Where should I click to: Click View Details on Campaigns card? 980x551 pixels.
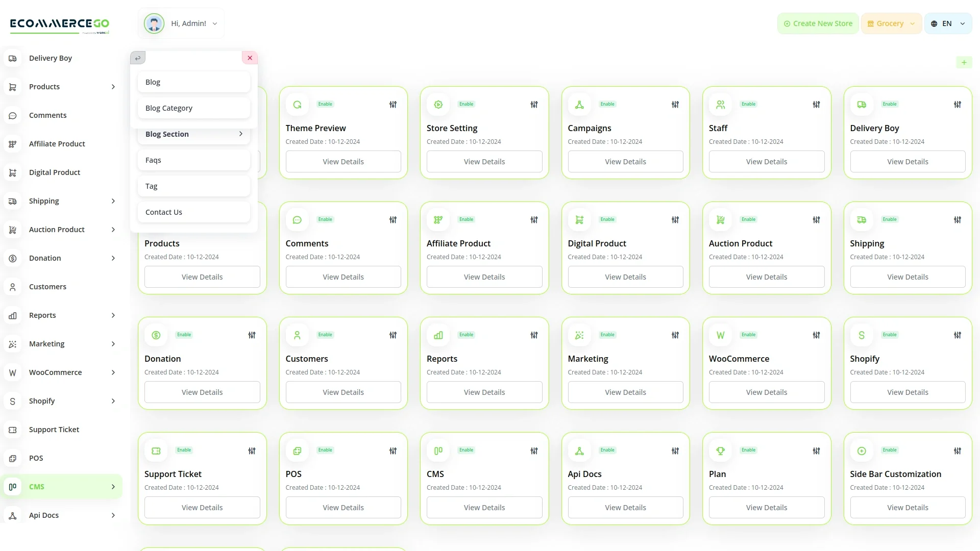click(625, 162)
